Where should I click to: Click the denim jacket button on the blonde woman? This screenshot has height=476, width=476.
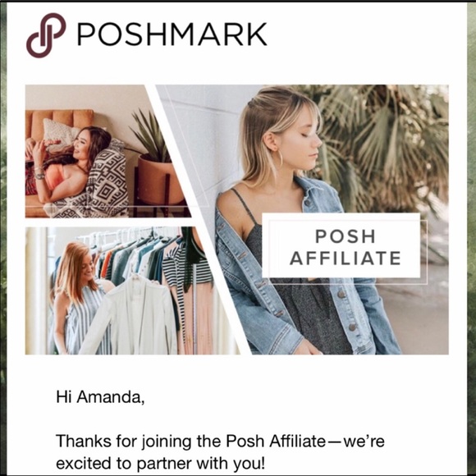coord(342,294)
